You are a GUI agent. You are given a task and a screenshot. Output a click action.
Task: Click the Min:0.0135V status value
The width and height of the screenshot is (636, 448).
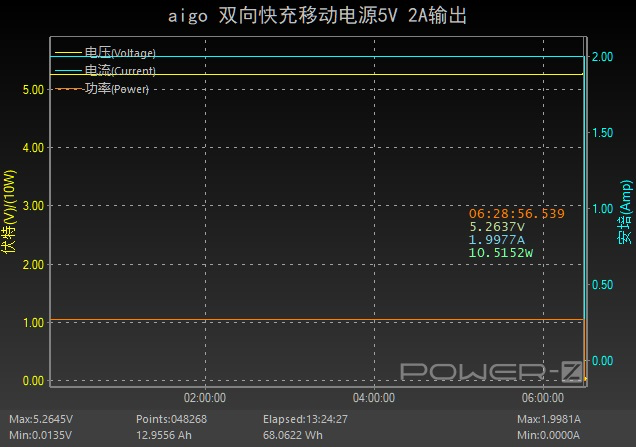click(41, 435)
